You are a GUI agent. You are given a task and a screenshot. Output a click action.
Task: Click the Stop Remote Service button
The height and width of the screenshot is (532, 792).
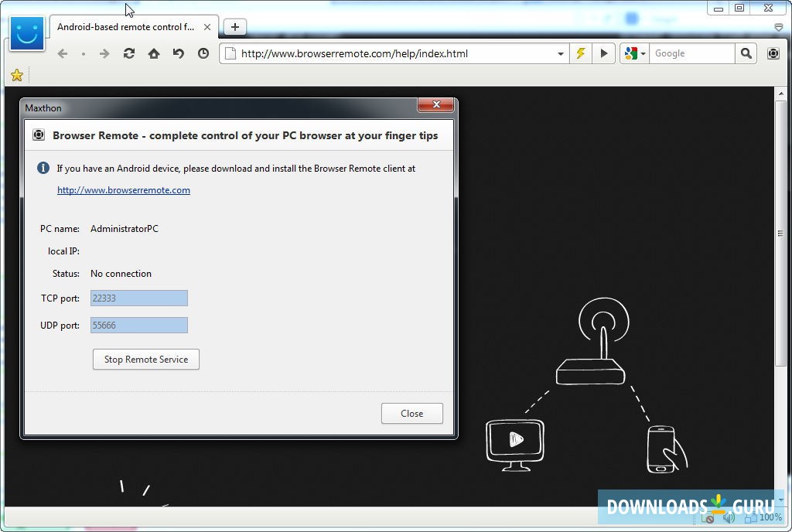click(146, 360)
